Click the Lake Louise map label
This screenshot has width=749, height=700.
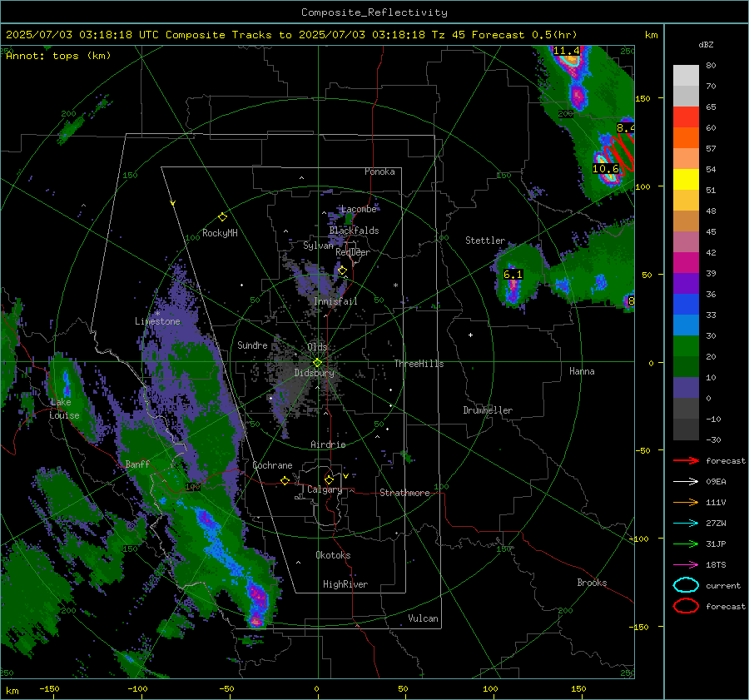coord(64,409)
